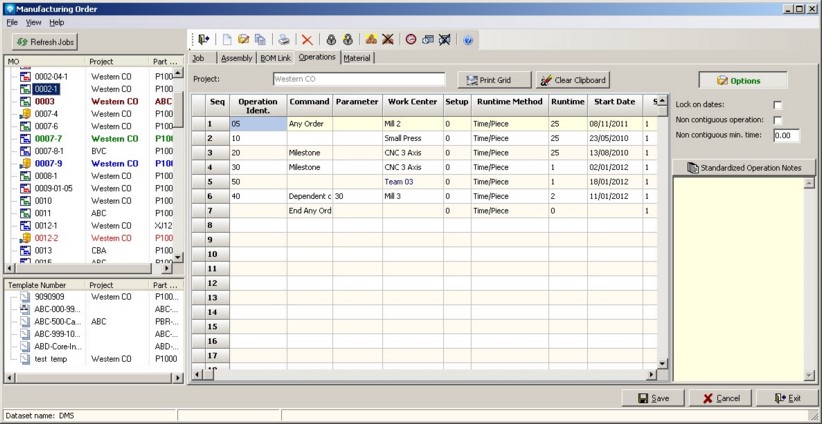
Task: Click the new blank document icon
Action: click(x=227, y=40)
